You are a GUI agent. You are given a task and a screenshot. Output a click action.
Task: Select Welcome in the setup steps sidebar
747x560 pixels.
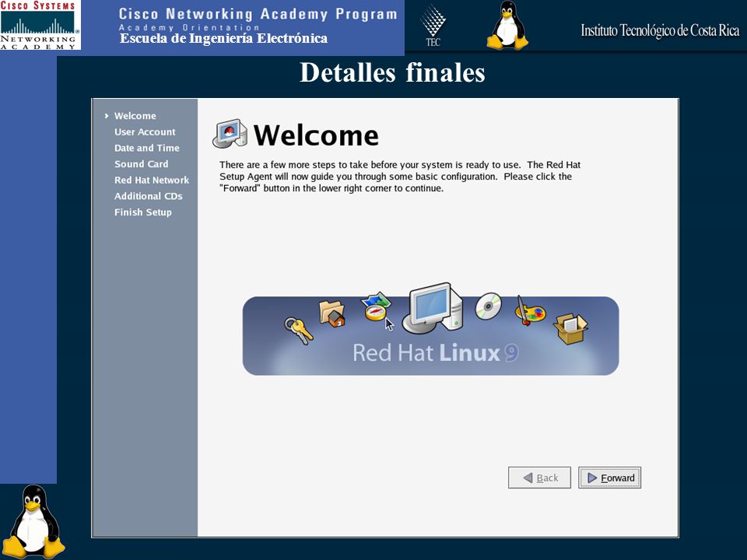(135, 116)
